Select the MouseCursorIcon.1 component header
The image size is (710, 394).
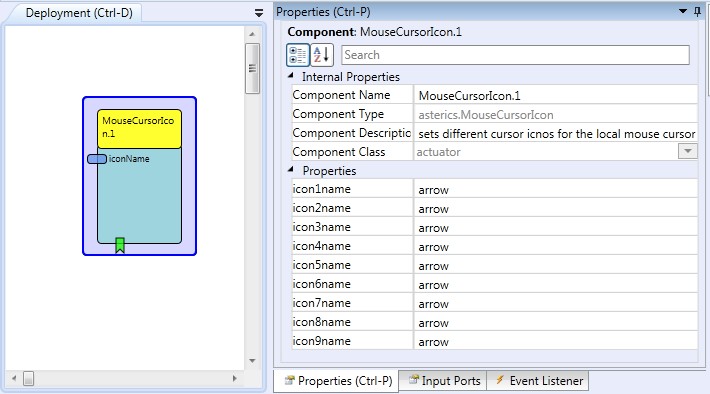[139, 129]
